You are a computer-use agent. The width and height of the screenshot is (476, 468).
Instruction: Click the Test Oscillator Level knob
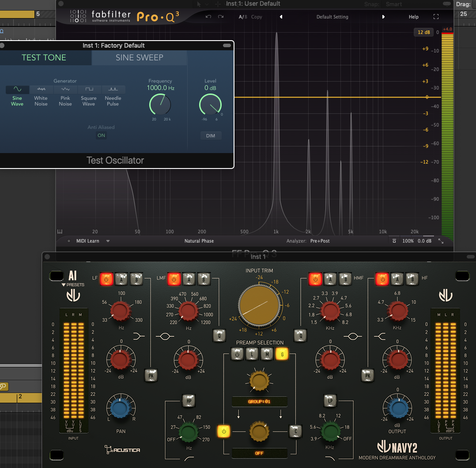(210, 105)
